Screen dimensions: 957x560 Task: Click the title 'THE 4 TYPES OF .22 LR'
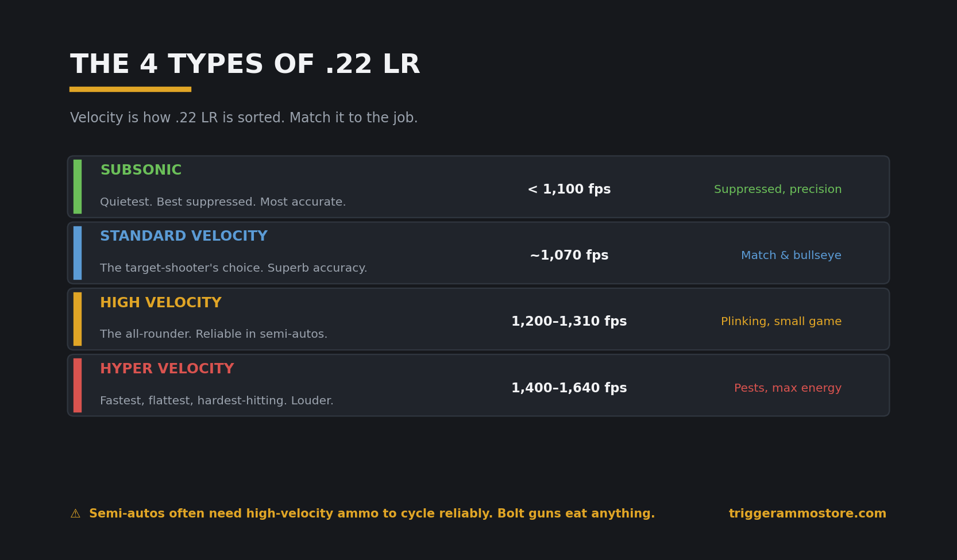click(x=245, y=64)
